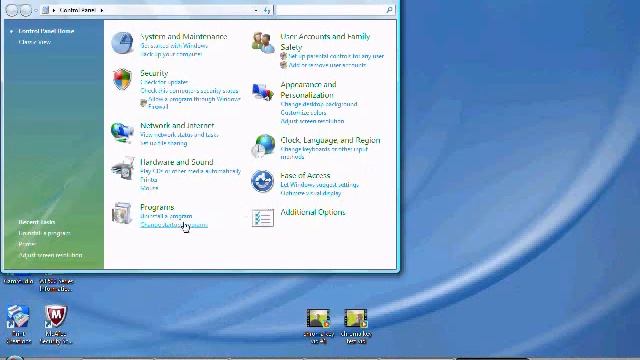640x360 pixels.
Task: Click Get started with Windows
Action: tap(174, 46)
